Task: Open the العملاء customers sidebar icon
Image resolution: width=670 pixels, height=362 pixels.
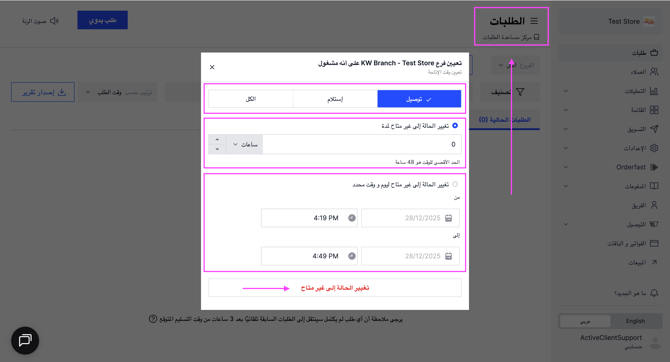Action: 654,72
